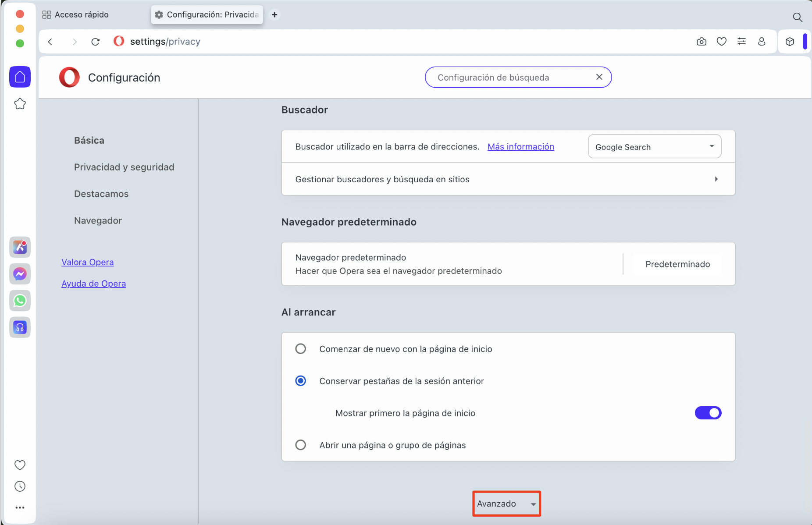Select Comenzar de nuevo con la página de inicio
Screen dimensions: 812x525
click(301, 348)
